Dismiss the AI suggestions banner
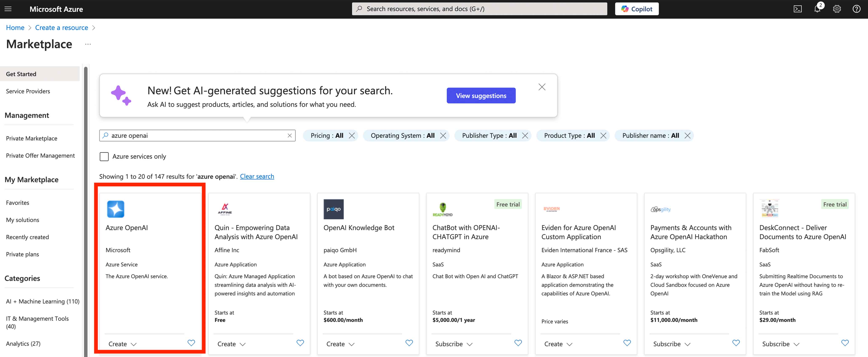The width and height of the screenshot is (868, 357). [542, 87]
